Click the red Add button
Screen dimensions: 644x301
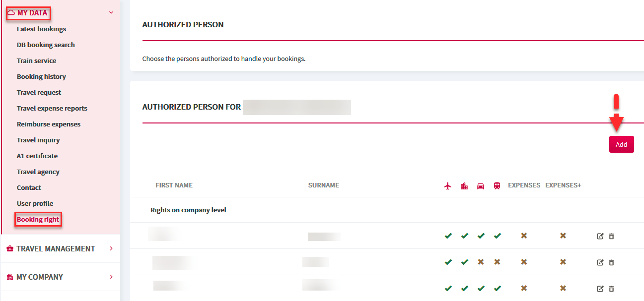point(621,144)
